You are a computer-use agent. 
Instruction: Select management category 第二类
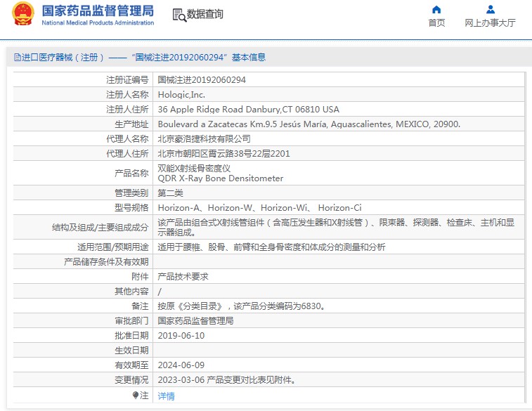[x=170, y=193]
